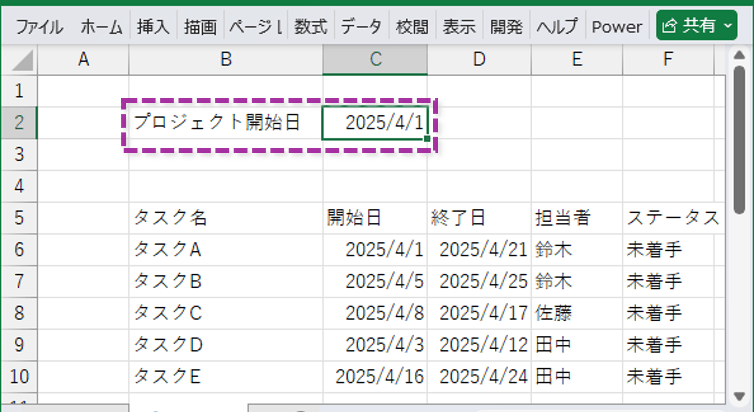Image resolution: width=754 pixels, height=412 pixels.
Task: Click the タスク名 header cell
Action: coord(226,218)
